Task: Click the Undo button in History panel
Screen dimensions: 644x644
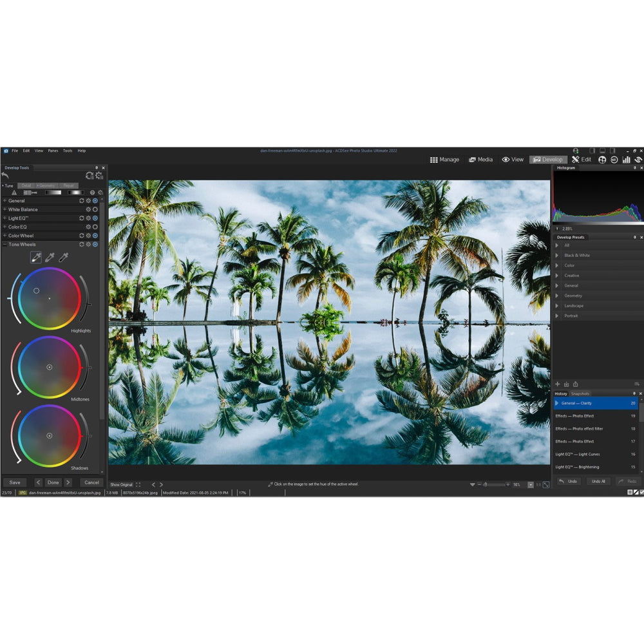Action: point(569,481)
